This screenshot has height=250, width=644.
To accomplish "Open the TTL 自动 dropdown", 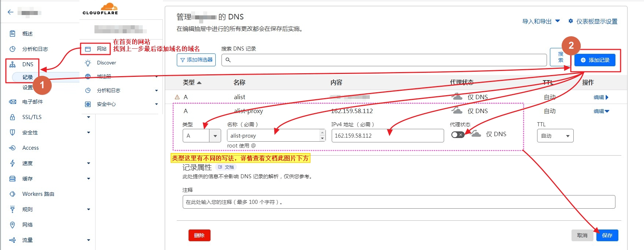I will coord(555,136).
